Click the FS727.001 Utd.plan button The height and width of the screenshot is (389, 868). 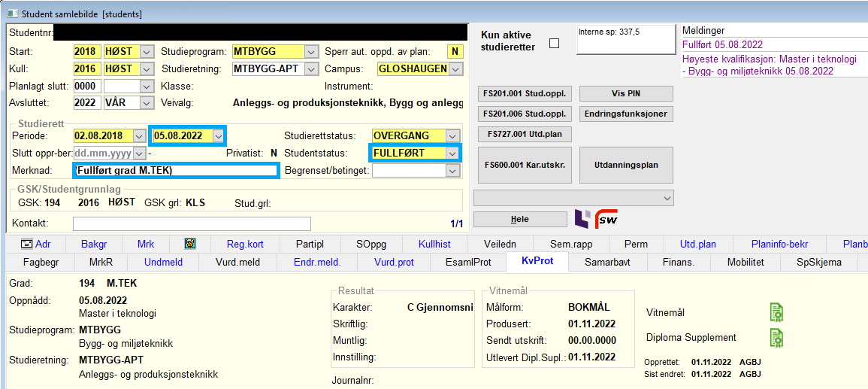[525, 134]
